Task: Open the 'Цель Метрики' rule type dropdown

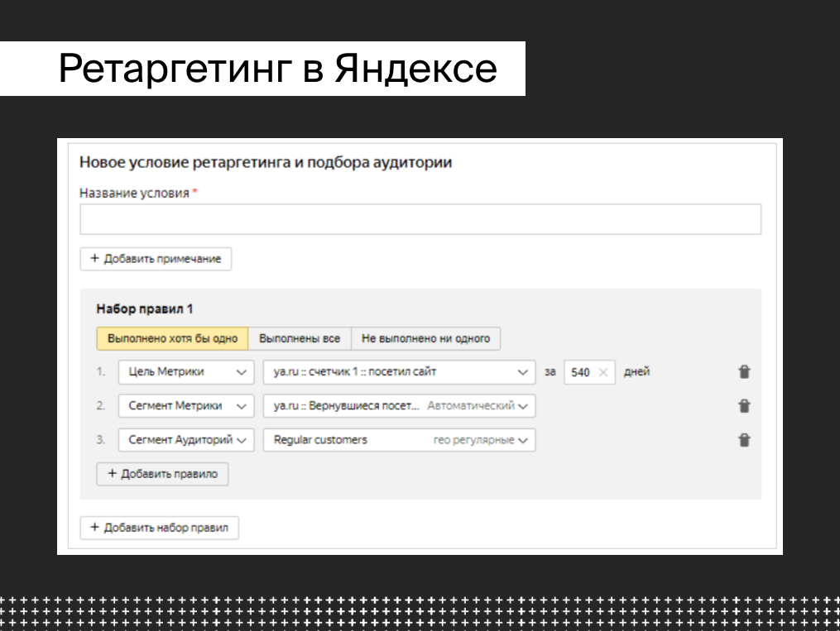Action: pos(186,372)
